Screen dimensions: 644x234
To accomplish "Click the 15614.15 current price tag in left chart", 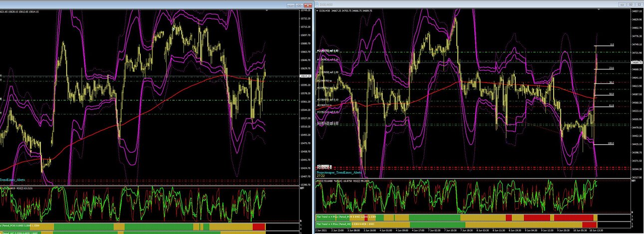I will [x=306, y=76].
